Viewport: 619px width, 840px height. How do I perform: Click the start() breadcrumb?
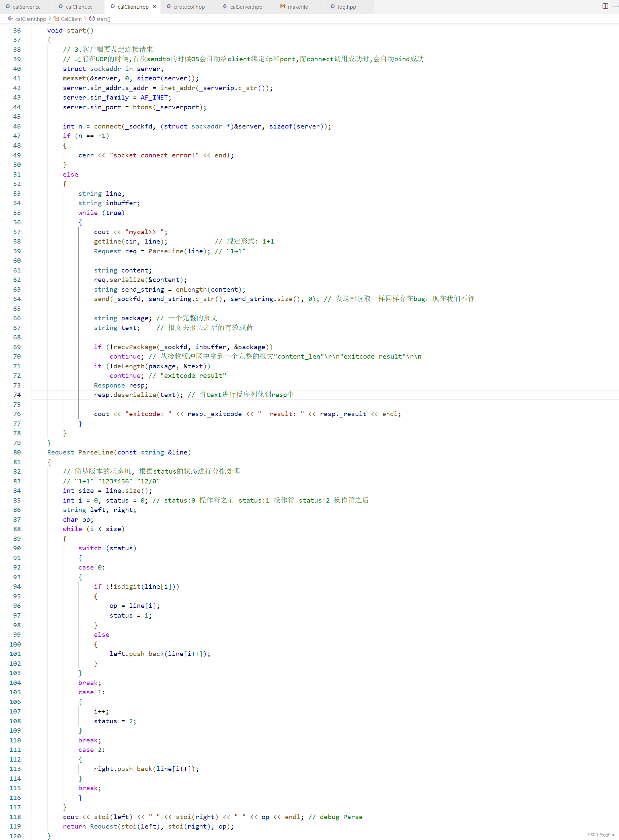(x=103, y=19)
